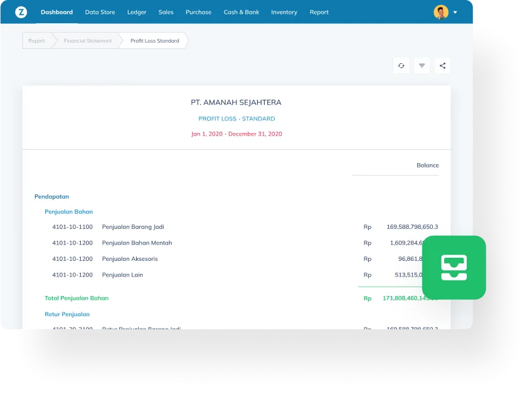Click Total Penjualan Bahan label
This screenshot has height=397, width=532.
point(77,299)
